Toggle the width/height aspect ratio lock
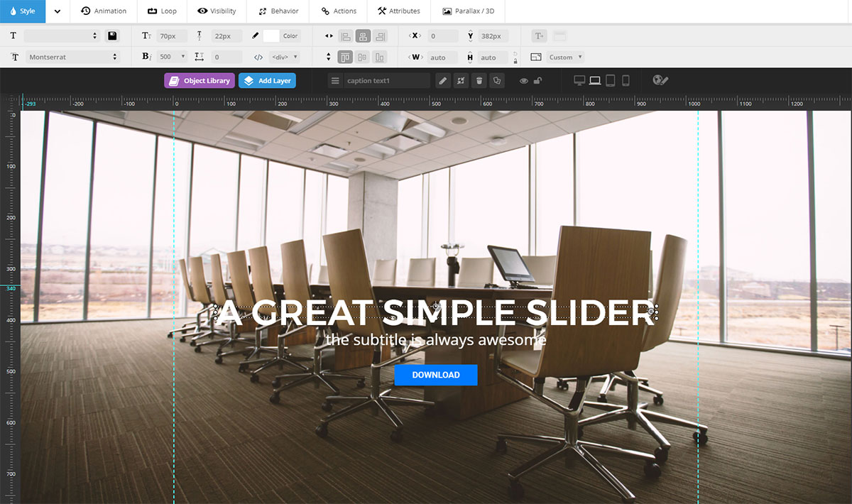 pyautogui.click(x=515, y=57)
